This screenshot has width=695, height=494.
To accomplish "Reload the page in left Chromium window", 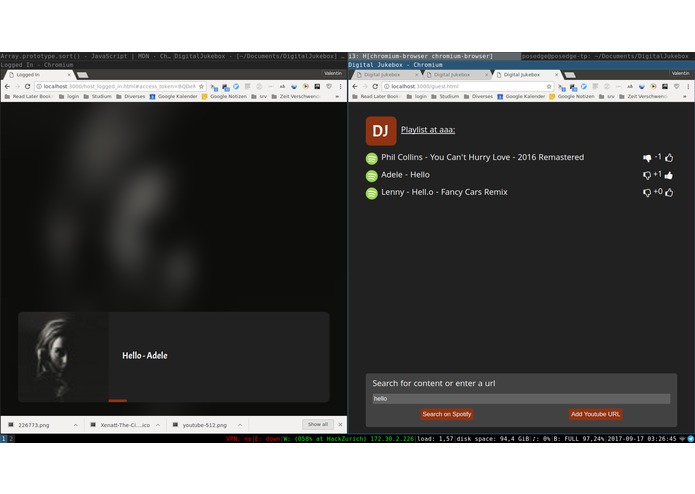I will 27,86.
